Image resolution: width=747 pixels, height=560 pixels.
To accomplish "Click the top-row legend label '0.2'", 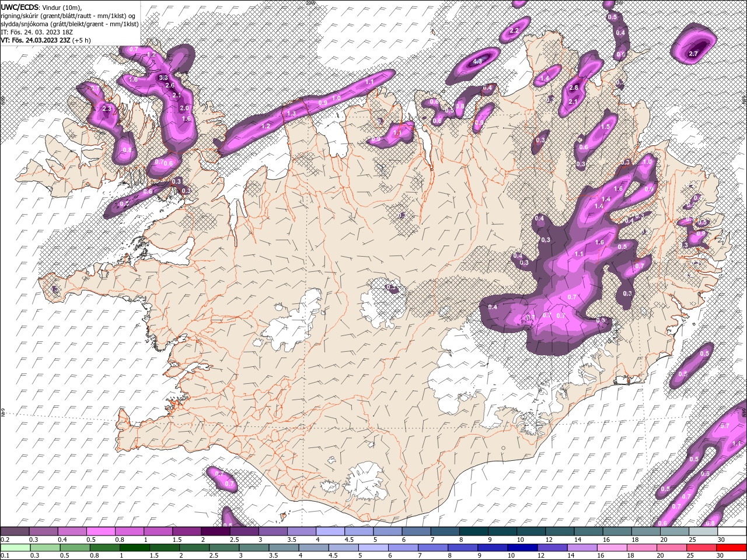I will pos(5,540).
